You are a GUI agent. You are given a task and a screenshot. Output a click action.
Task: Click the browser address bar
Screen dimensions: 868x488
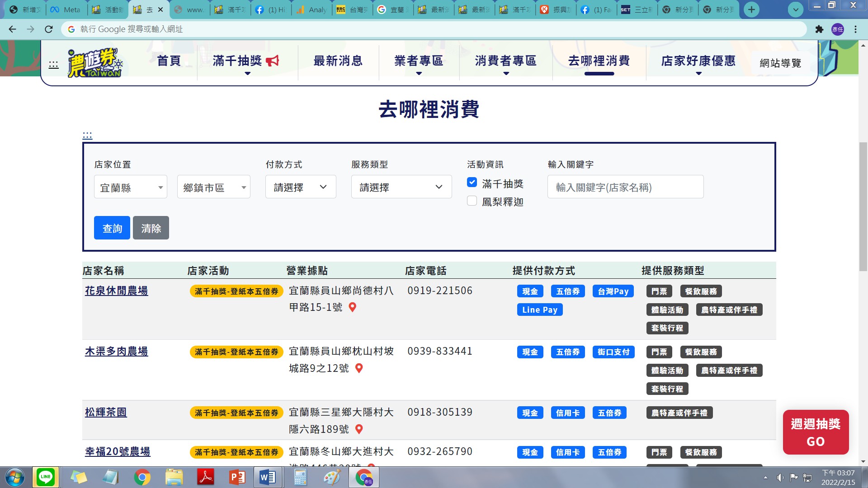[434, 29]
